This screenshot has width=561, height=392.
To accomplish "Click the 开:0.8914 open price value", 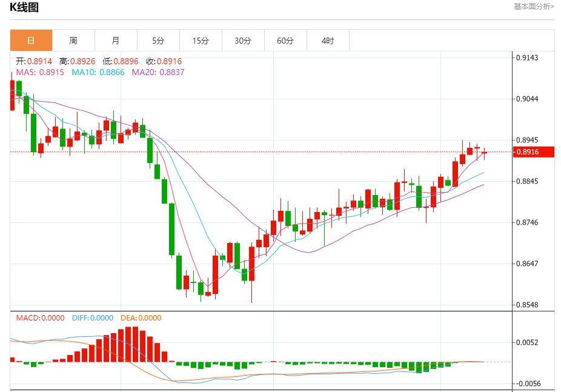I will 34,61.
